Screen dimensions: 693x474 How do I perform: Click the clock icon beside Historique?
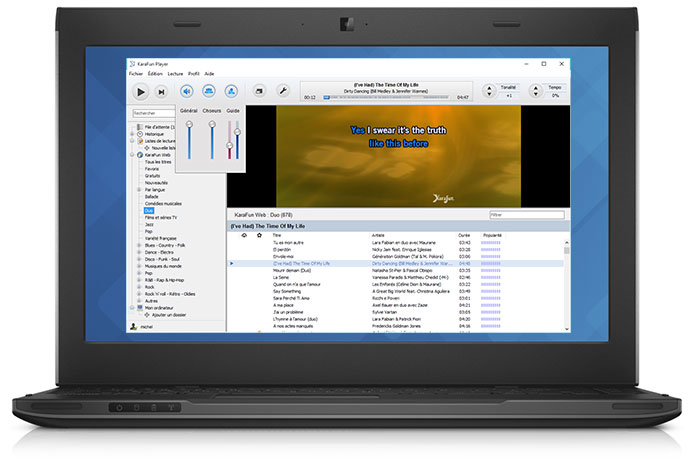point(140,134)
